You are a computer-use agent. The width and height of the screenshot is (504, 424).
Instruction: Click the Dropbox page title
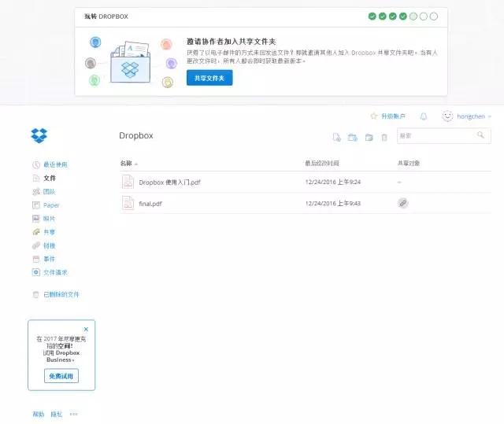[136, 136]
